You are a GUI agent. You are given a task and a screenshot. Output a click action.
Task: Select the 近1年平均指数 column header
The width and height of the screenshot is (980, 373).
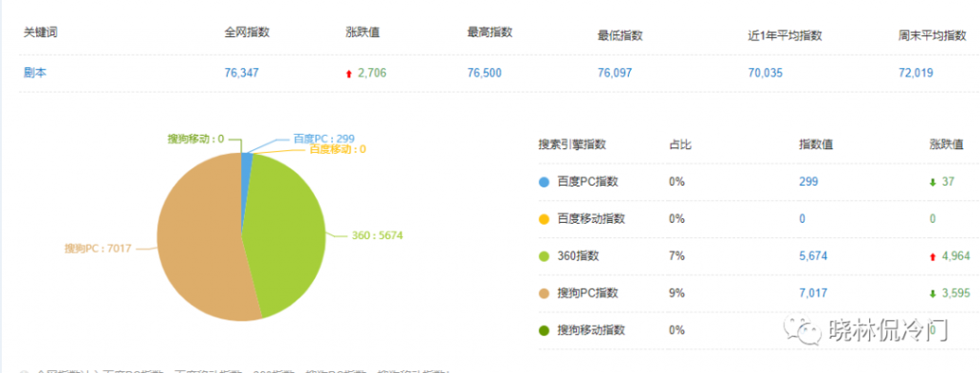pyautogui.click(x=785, y=35)
